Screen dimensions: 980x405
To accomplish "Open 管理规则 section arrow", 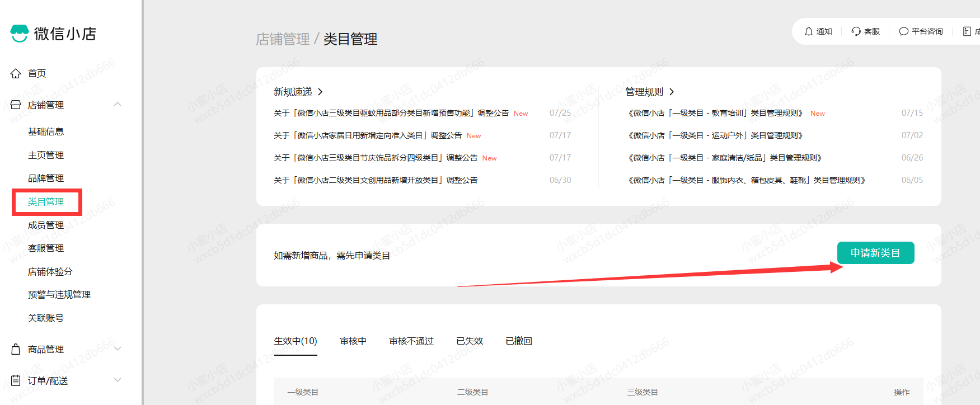I will (x=672, y=92).
